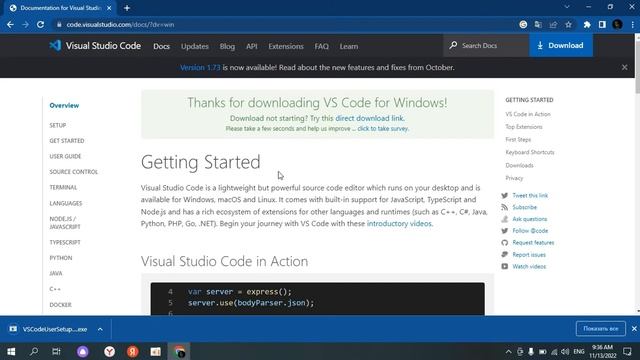Open the Learn nav item

(349, 46)
